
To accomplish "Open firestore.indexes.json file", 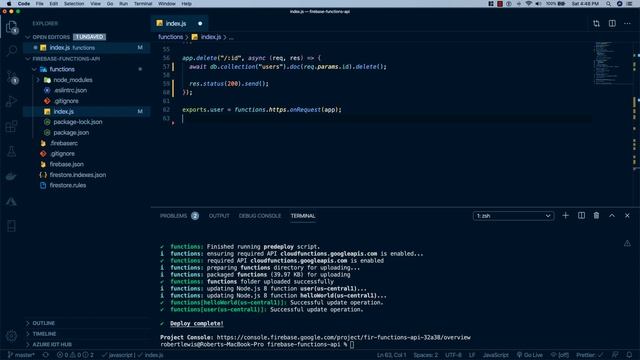I will (x=78, y=175).
